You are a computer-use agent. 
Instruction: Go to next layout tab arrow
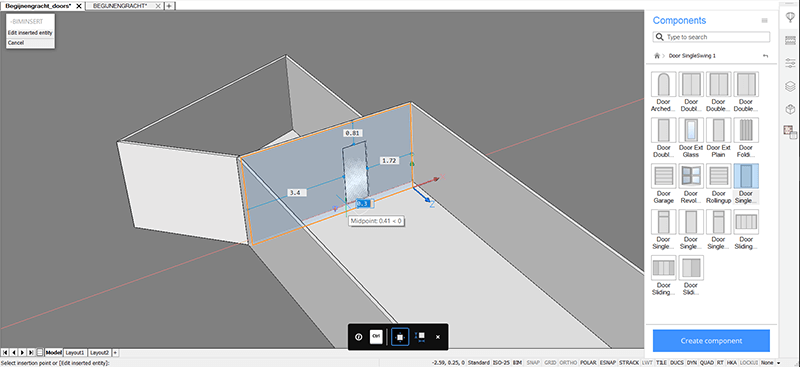[23, 353]
